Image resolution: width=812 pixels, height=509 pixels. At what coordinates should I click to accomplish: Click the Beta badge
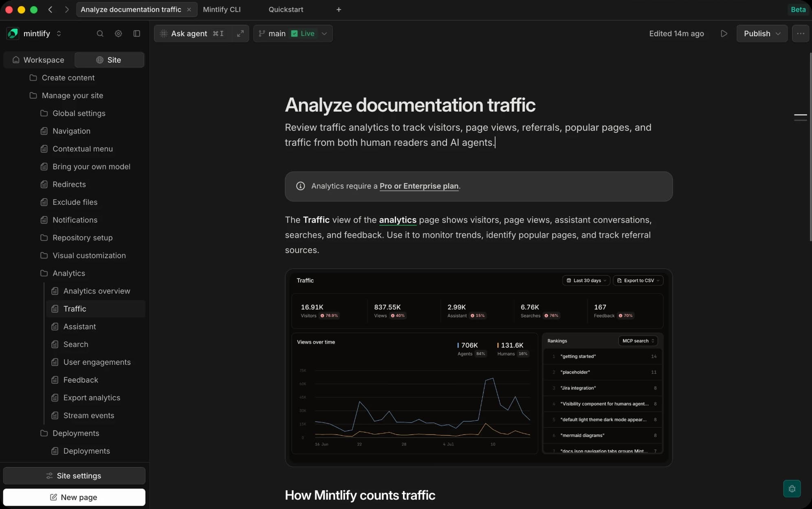[798, 9]
